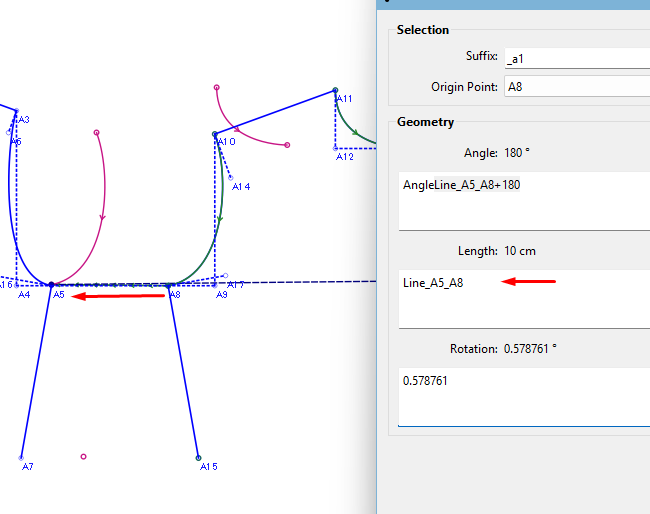Select point A10 on the drawing
The height and width of the screenshot is (514, 650).
[215, 134]
